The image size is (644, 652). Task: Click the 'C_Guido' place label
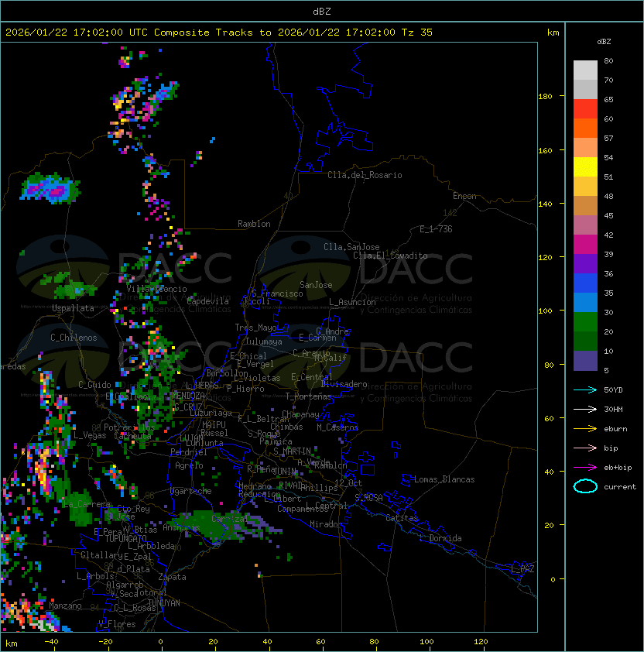coord(94,385)
